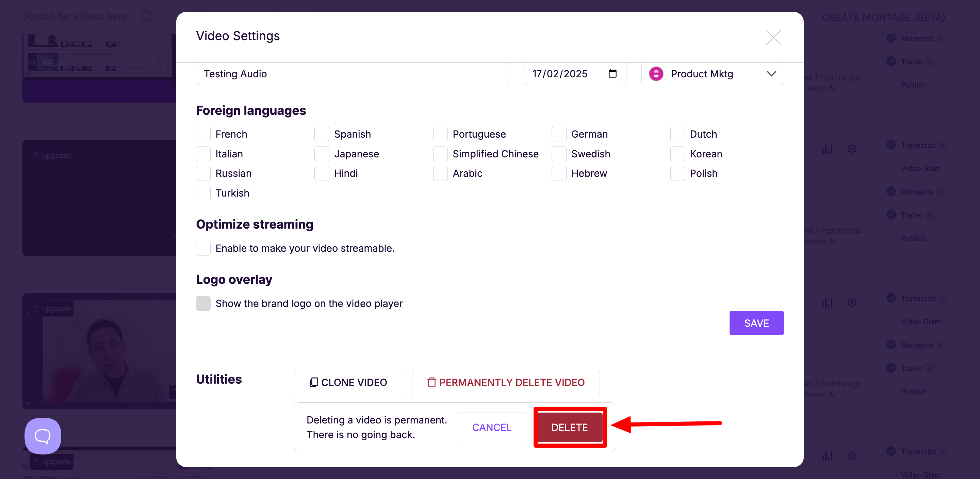
Task: Click the Testing Audio title field
Action: click(352, 74)
